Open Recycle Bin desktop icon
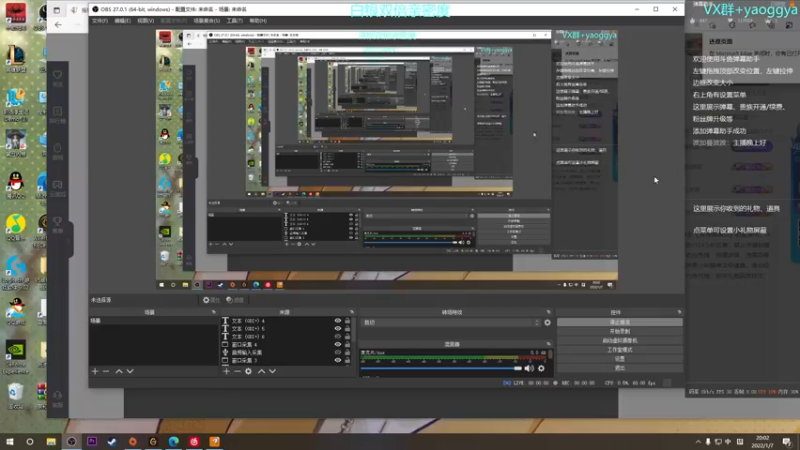 [16, 393]
